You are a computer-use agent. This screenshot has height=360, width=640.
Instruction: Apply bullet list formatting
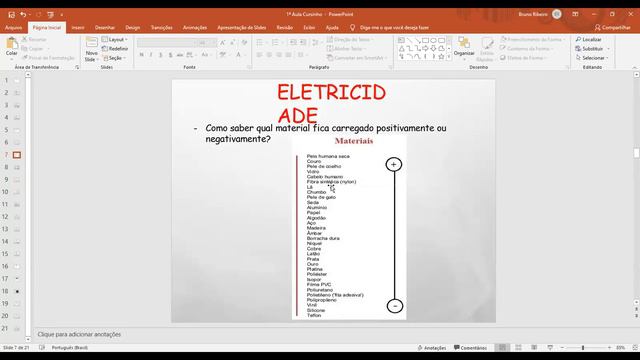click(x=261, y=42)
